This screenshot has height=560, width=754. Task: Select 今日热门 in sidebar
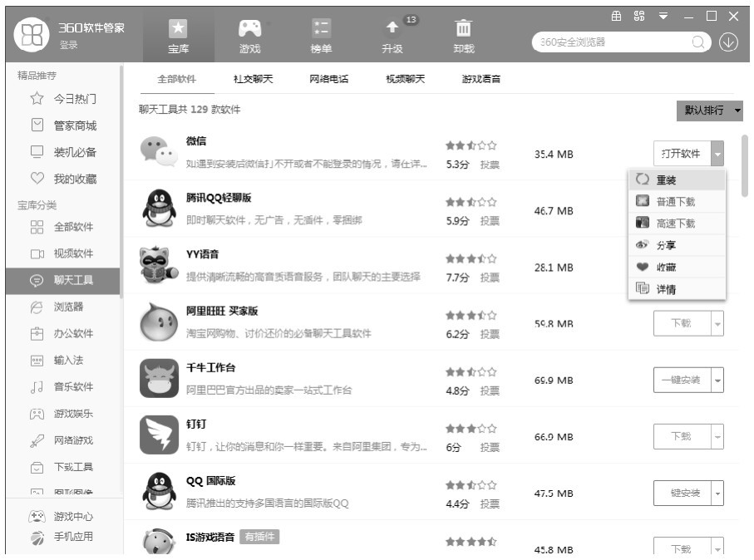click(x=63, y=99)
